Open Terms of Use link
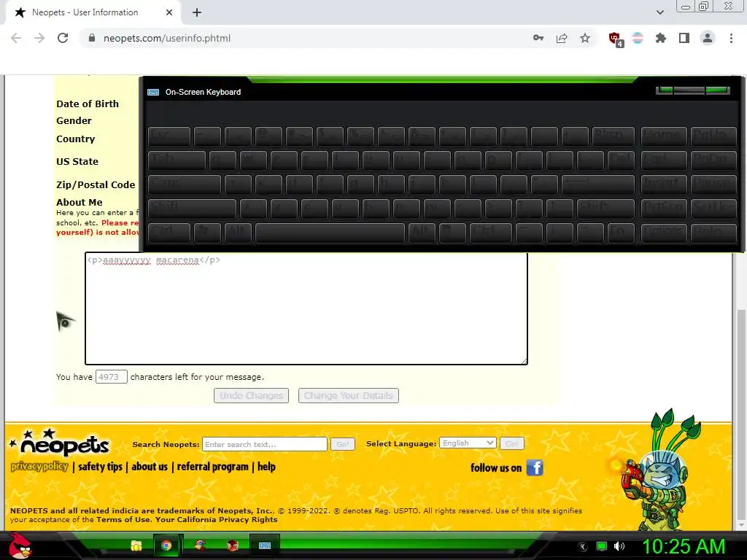 (123, 519)
